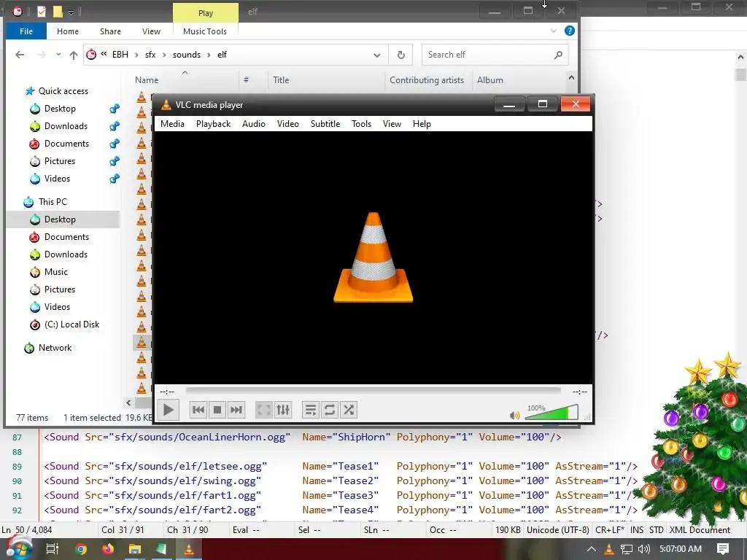Screen dimensions: 747x560
Task: Open Pictures under Quick access
Action: [60, 161]
